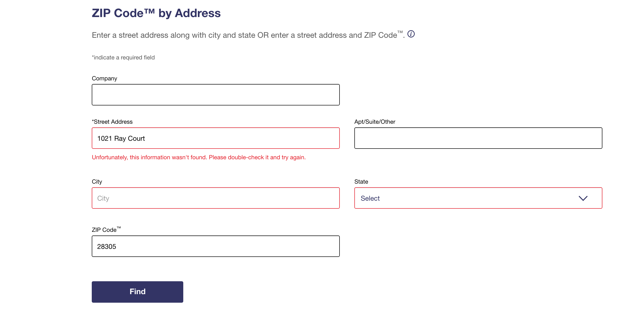The image size is (644, 319).
Task: Focus the Company input field
Action: click(215, 95)
